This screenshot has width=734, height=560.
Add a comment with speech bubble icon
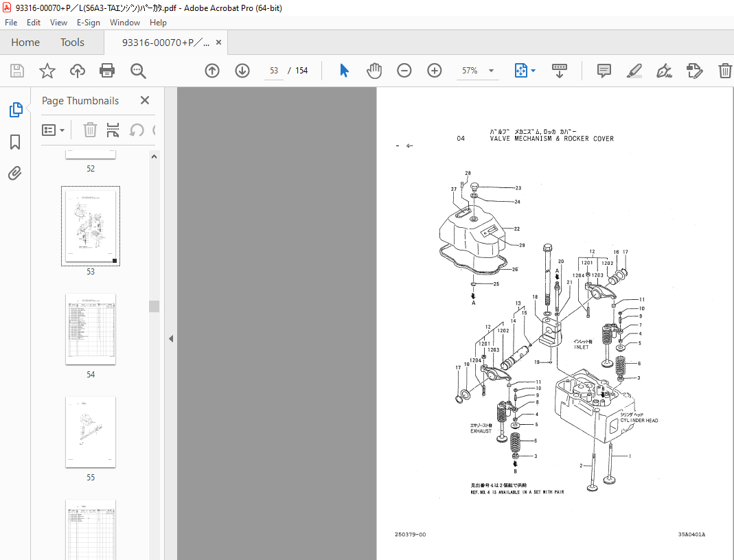[604, 71]
